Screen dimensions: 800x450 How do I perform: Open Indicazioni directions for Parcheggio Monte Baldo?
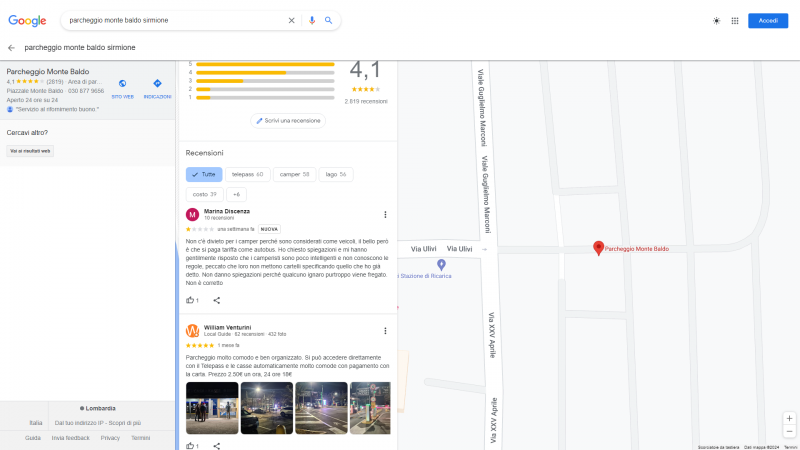157,88
